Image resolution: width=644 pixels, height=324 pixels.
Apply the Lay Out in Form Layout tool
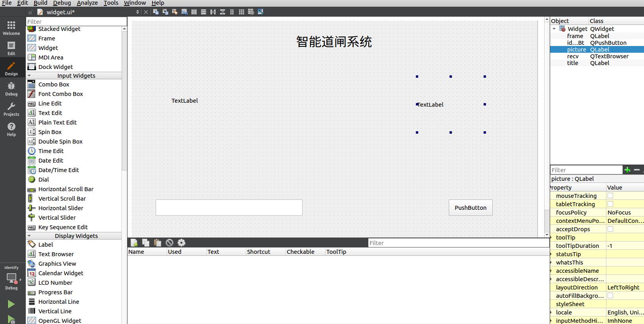tap(232, 12)
